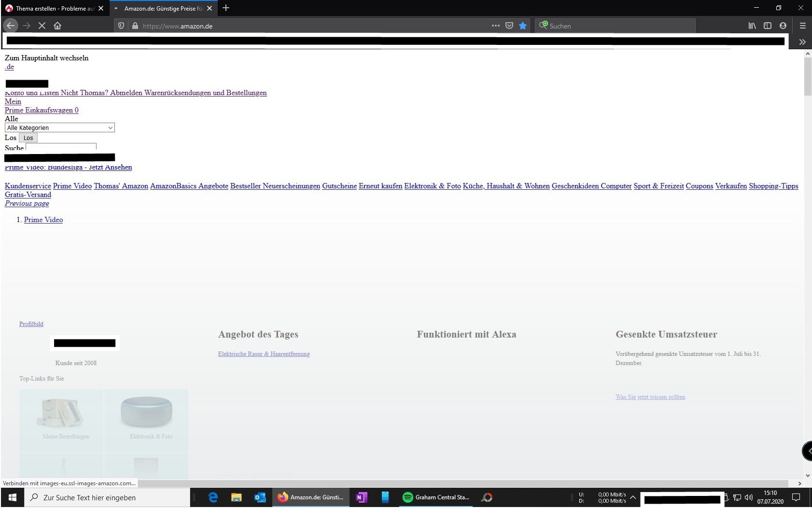Open the volume speaker tray icon
Viewport: 812px width, 508px height.
point(749,497)
